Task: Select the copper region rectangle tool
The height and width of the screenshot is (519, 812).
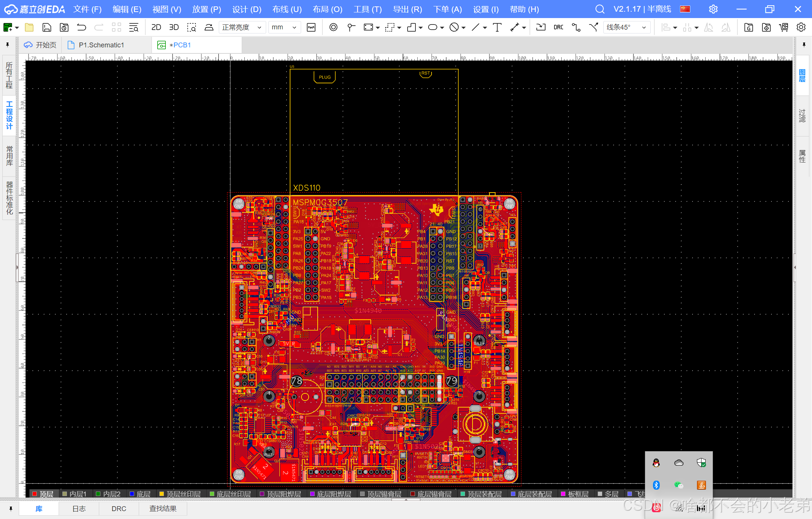Action: pyautogui.click(x=368, y=27)
